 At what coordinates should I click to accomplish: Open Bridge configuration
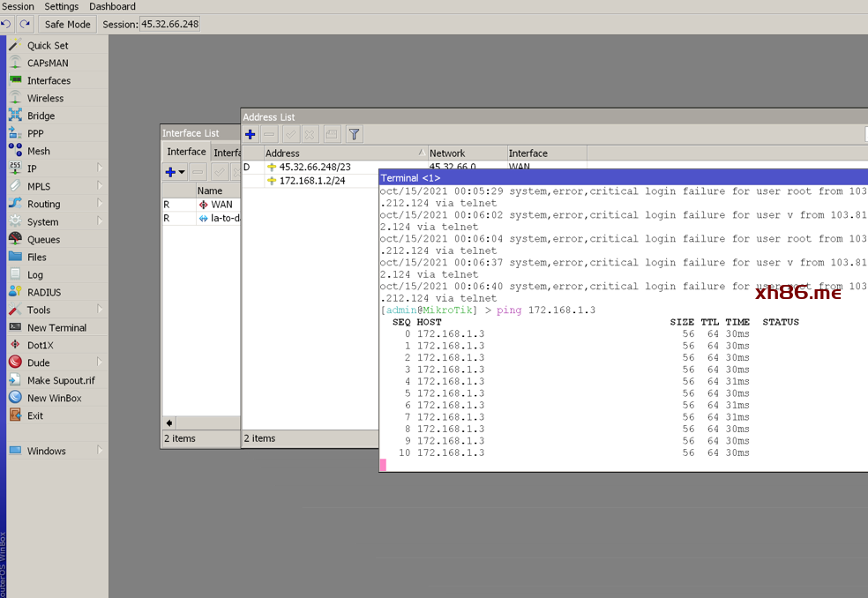(x=41, y=116)
